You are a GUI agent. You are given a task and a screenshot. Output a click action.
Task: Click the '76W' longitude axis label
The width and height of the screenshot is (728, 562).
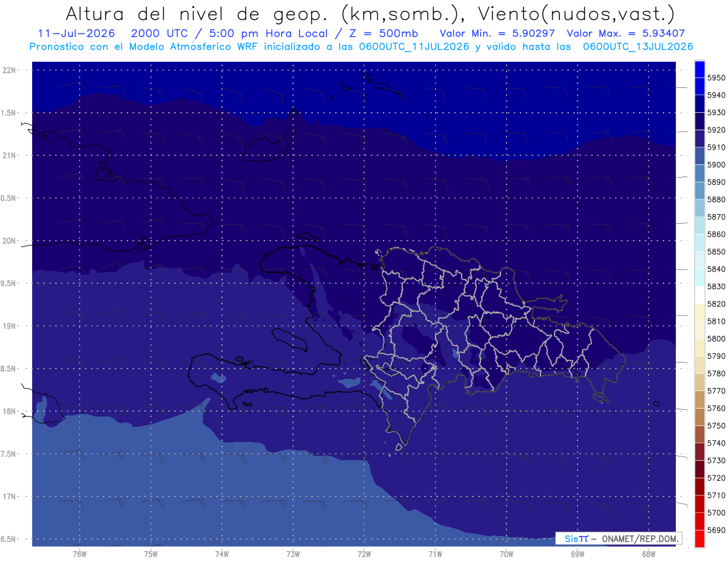click(x=79, y=554)
